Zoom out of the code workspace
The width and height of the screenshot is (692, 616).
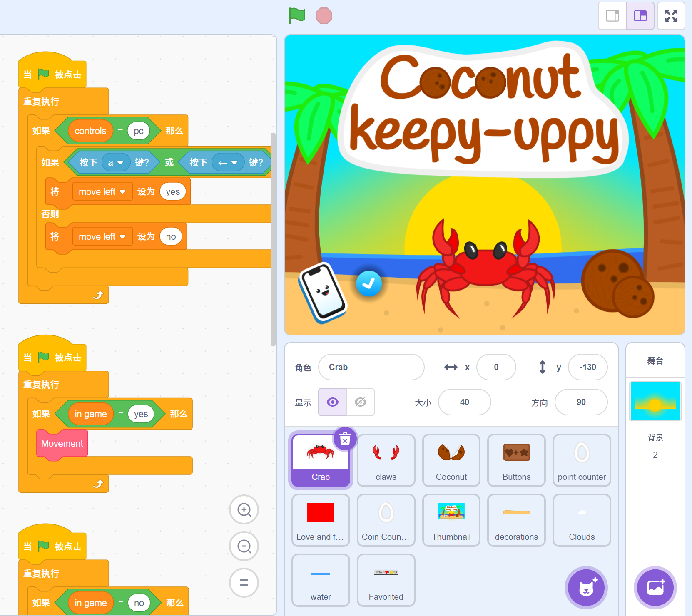point(244,546)
